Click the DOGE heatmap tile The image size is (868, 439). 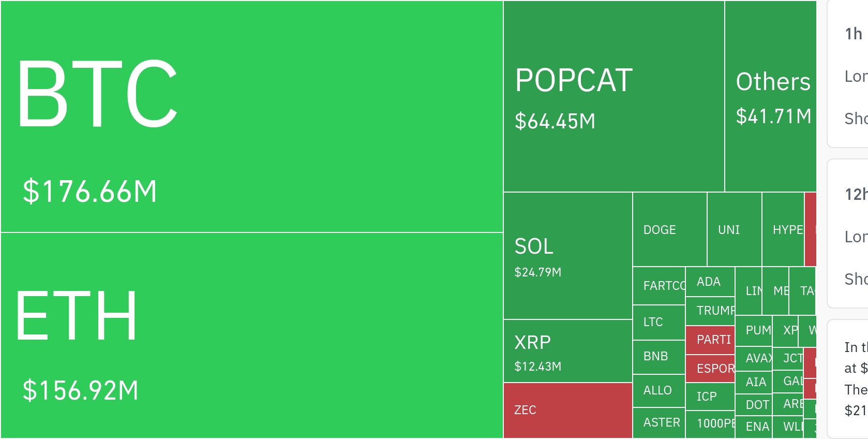(669, 230)
